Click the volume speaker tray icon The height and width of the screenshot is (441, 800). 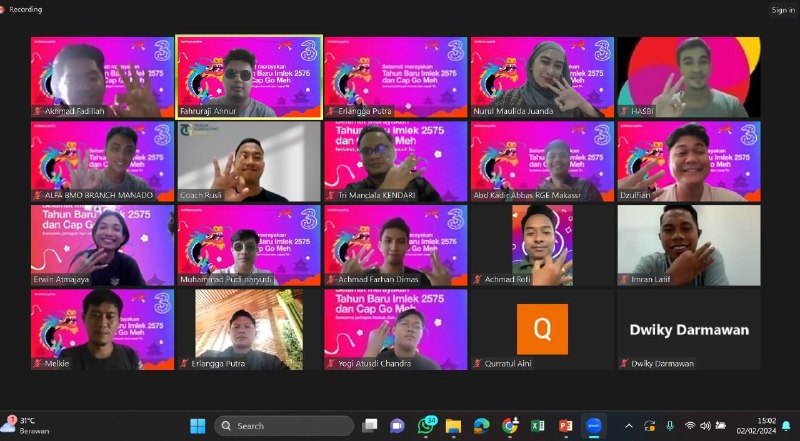(706, 426)
